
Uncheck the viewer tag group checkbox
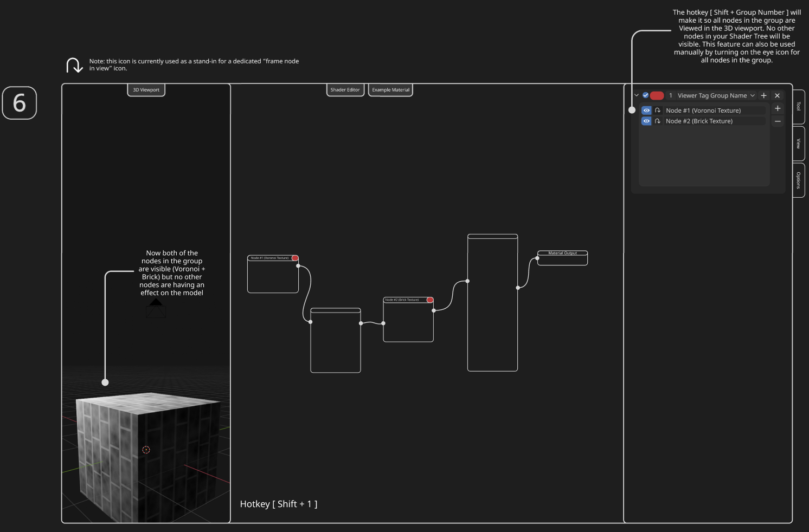pyautogui.click(x=645, y=96)
